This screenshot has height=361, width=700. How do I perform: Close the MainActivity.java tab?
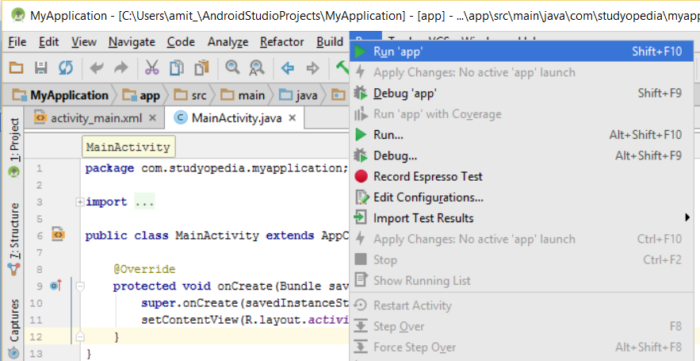click(292, 118)
